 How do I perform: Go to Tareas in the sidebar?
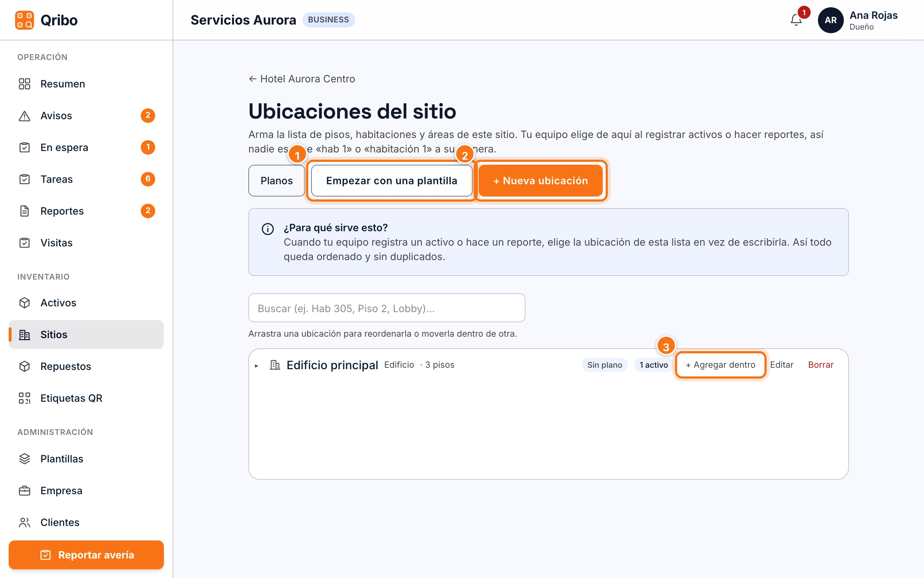coord(86,179)
